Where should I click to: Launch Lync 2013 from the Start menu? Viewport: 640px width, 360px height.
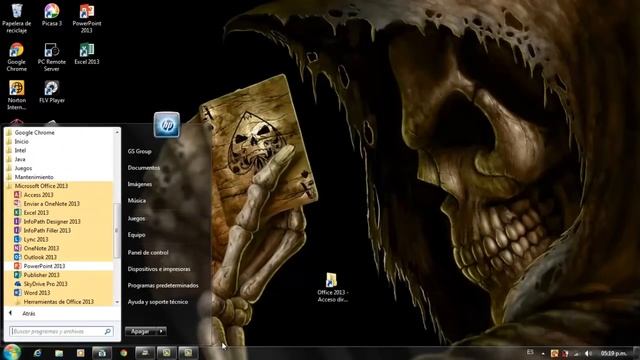[x=36, y=239]
